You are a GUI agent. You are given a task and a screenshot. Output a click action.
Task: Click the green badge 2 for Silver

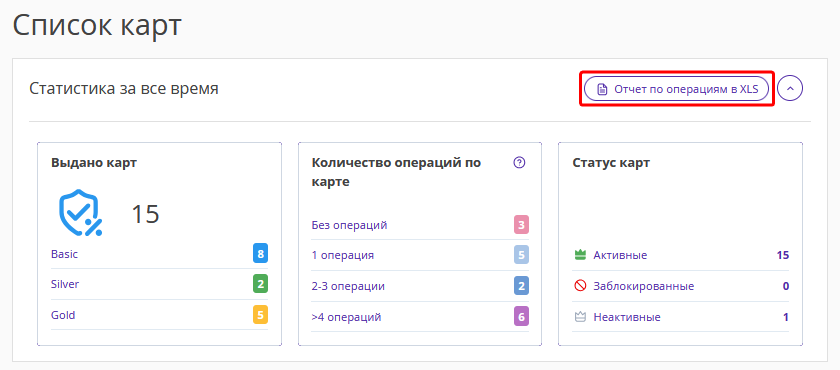[260, 284]
